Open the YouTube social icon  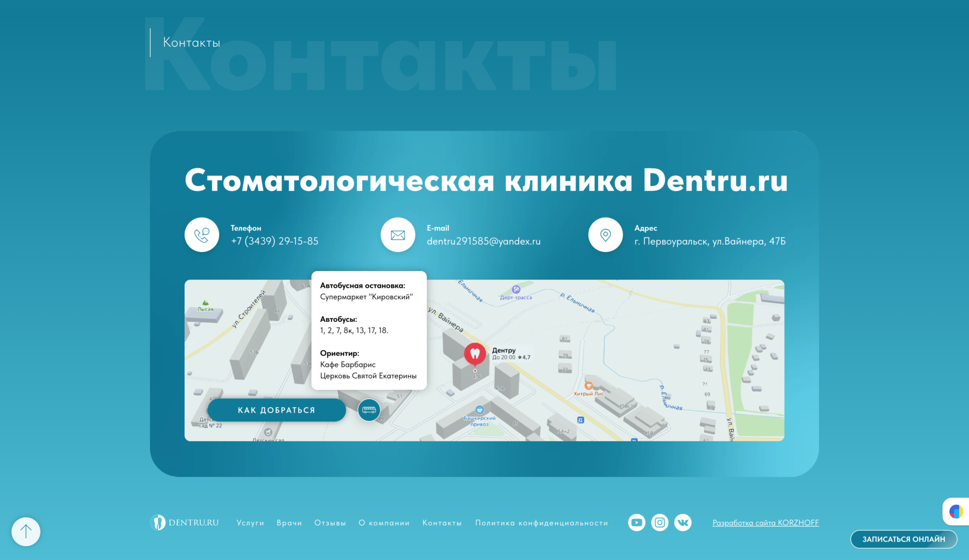[637, 523]
